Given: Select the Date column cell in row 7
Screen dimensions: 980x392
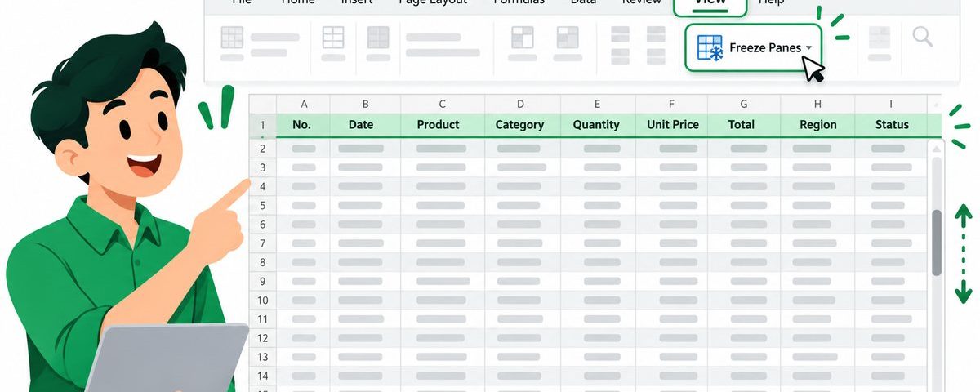Looking at the screenshot, I should coord(365,243).
